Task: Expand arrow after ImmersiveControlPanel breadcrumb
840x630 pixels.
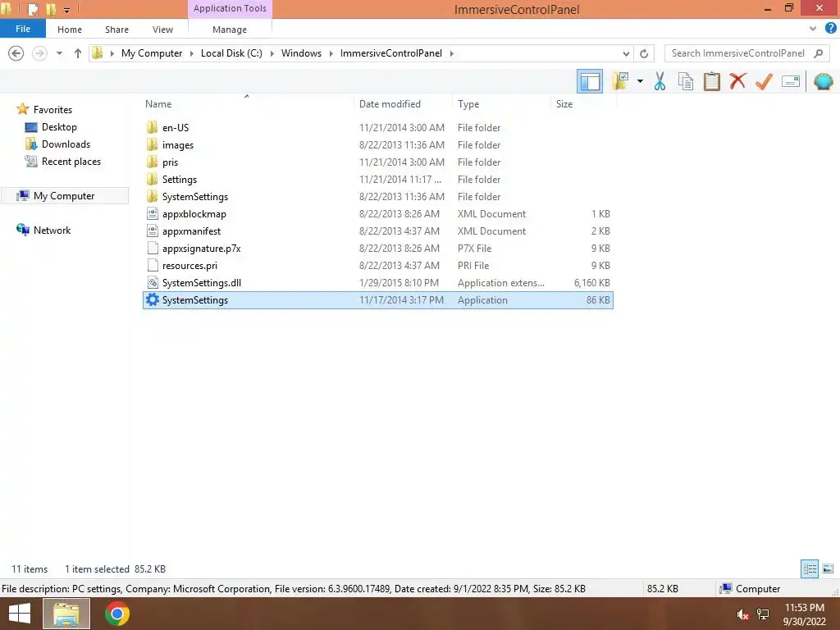Action: pyautogui.click(x=452, y=53)
